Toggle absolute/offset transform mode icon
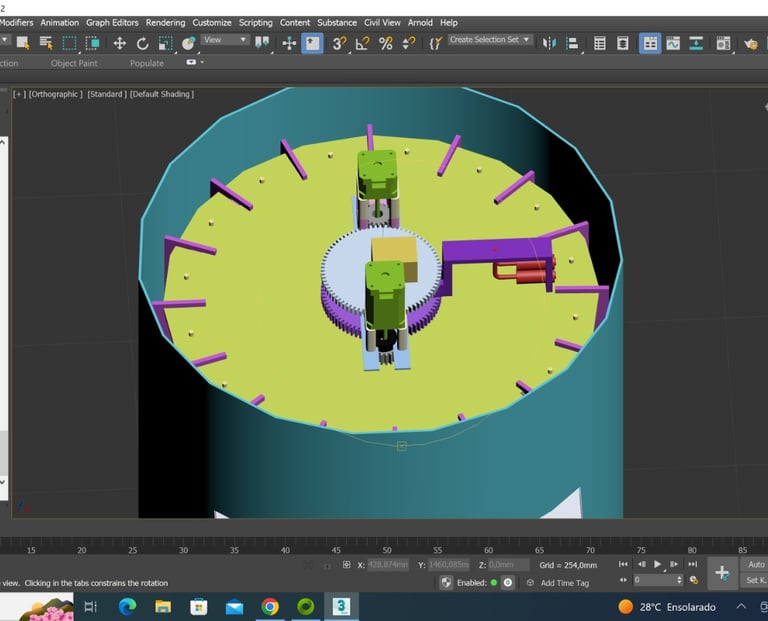 [x=346, y=565]
